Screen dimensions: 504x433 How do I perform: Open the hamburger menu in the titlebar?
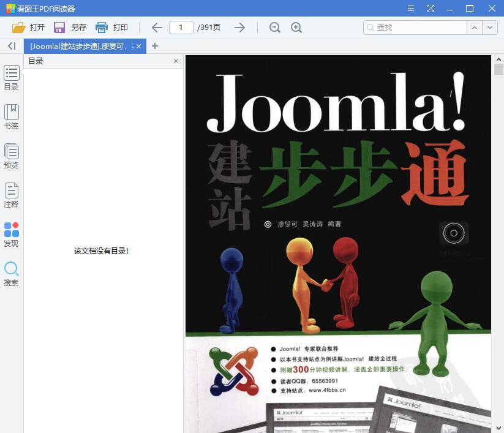tap(410, 9)
